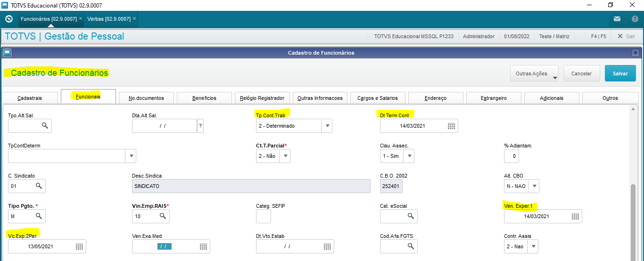Click the Salvar button
The image size is (644, 261).
[x=620, y=73]
